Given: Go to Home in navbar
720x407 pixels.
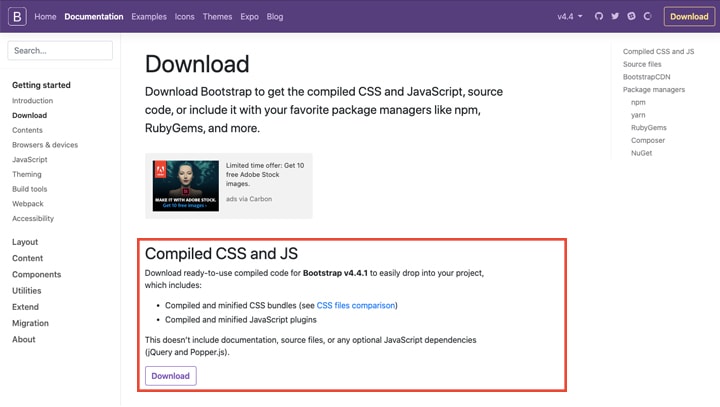Looking at the screenshot, I should (45, 17).
